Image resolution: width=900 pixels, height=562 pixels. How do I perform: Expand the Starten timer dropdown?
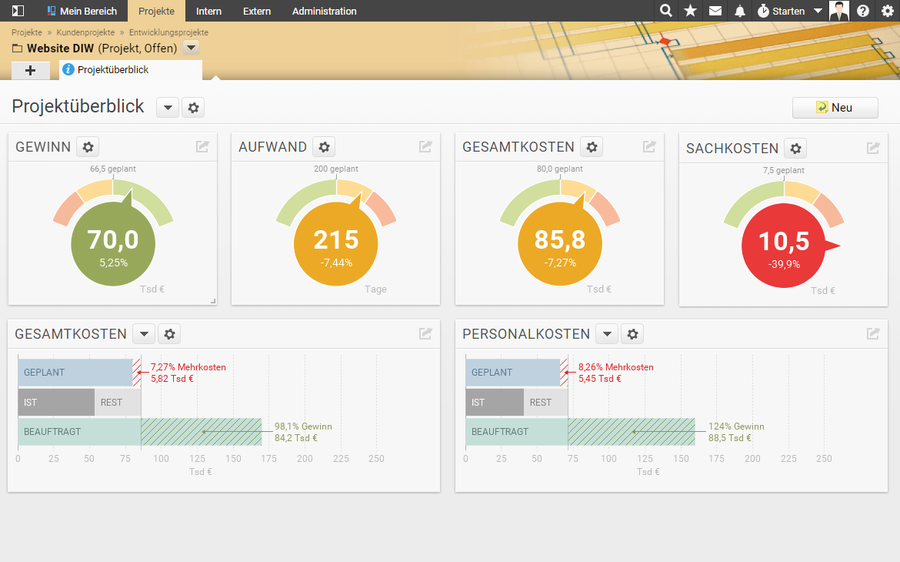pyautogui.click(x=817, y=11)
